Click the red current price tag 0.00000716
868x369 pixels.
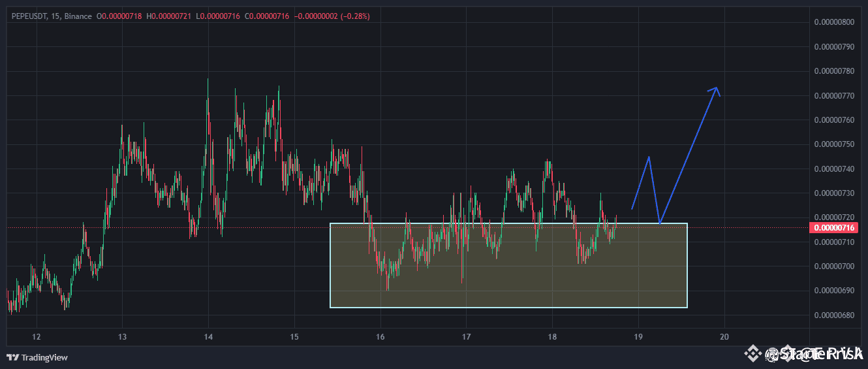click(x=833, y=227)
